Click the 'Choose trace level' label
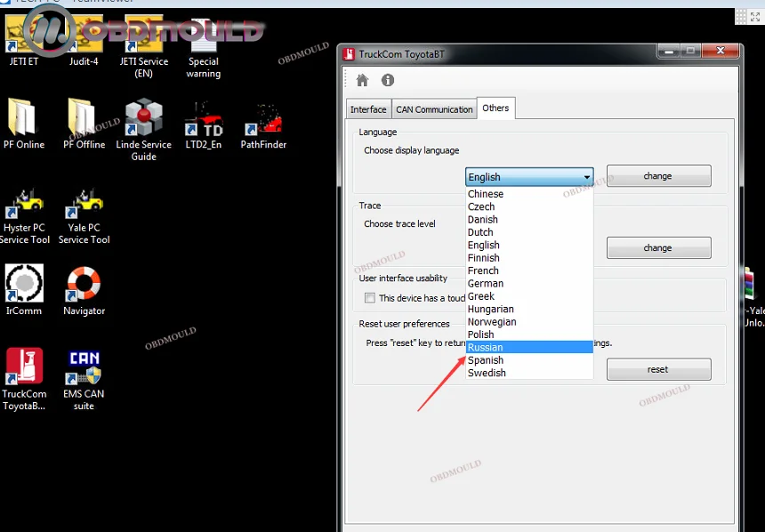Image resolution: width=765 pixels, height=532 pixels. (399, 223)
